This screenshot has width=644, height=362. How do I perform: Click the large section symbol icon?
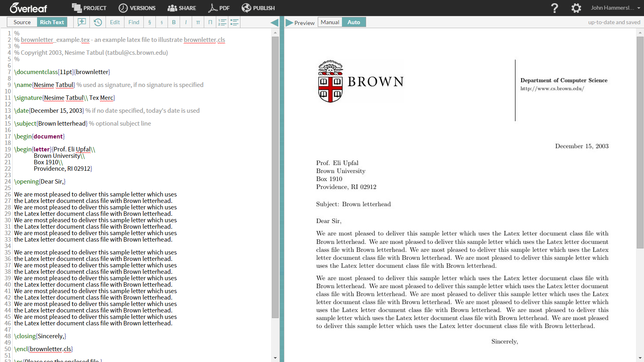[x=150, y=22]
